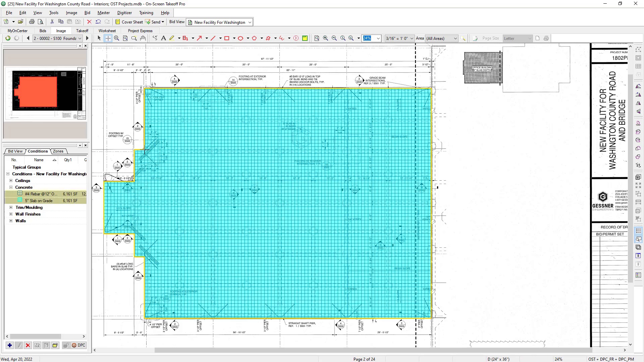Click the red X delete condition button
This screenshot has width=644, height=362.
(28, 345)
